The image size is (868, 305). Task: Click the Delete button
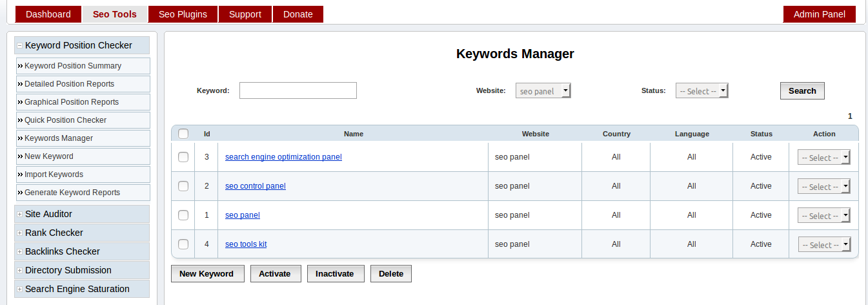(391, 273)
